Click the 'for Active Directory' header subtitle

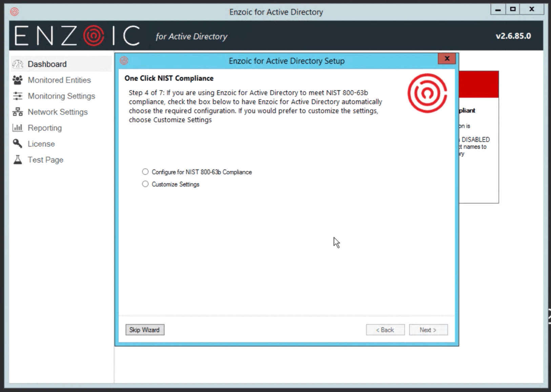pos(191,37)
